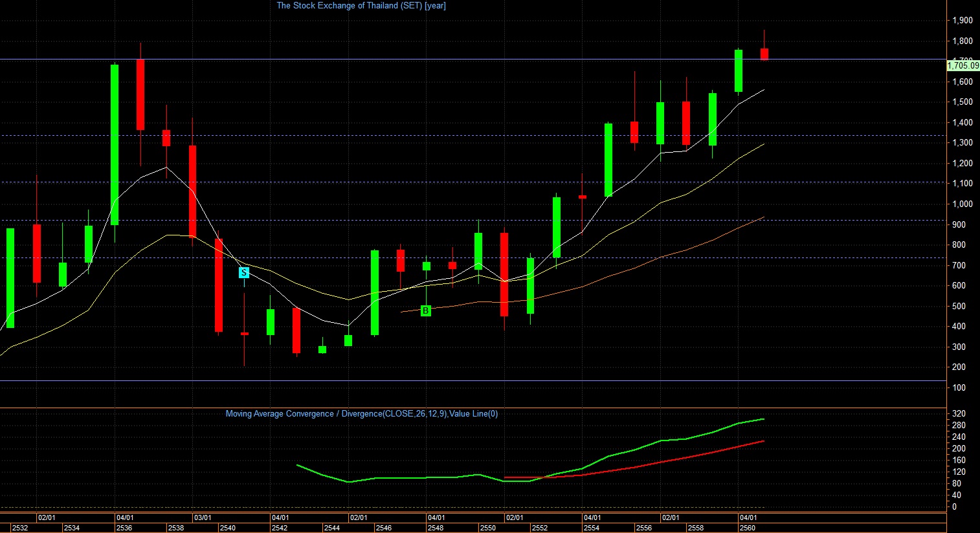Click the 100 price axis value
Screen dimensions: 980x533
point(959,388)
